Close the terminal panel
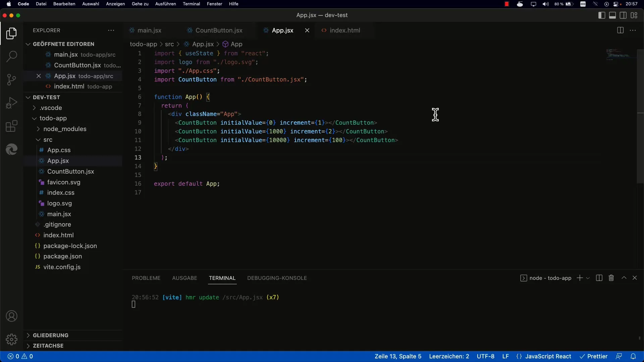Screen dimensions: 644x362 tap(635, 278)
